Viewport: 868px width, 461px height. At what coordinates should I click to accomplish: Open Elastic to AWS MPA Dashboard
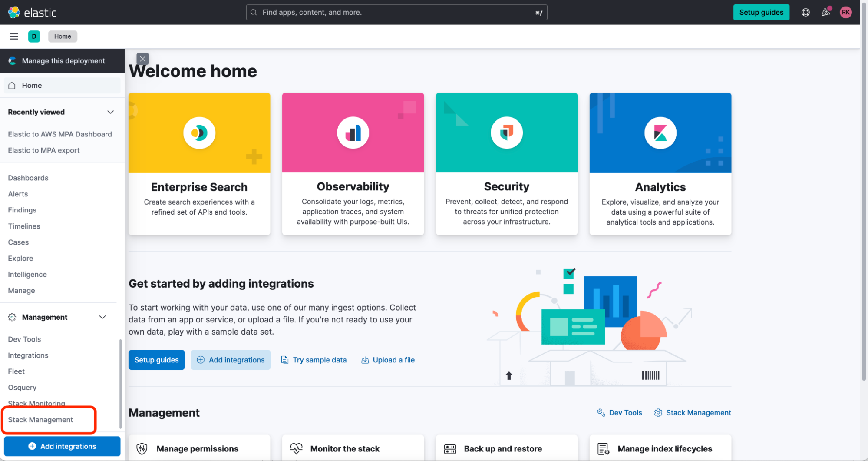click(60, 134)
